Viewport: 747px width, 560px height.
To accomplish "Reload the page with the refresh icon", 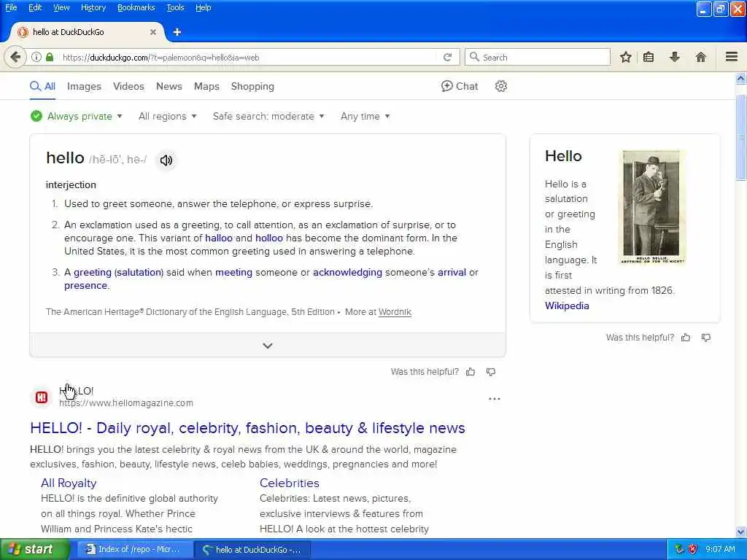I will tap(447, 57).
